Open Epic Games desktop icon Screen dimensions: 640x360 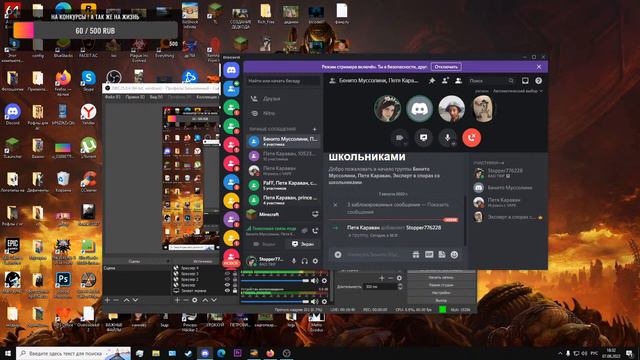[x=12, y=249]
